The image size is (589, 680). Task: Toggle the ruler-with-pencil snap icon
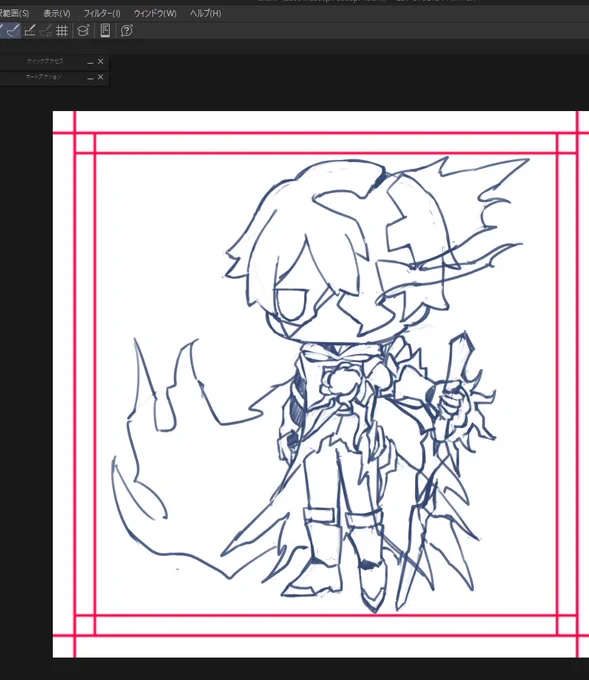coord(30,30)
